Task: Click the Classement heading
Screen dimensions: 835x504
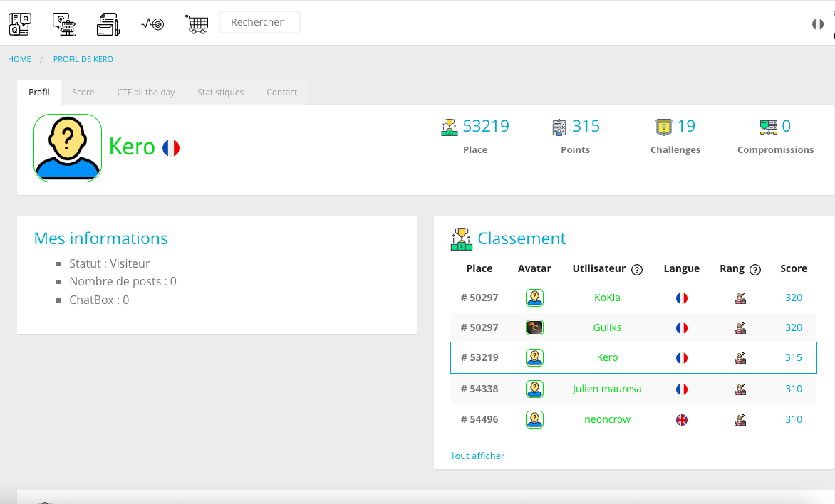Action: pos(522,238)
